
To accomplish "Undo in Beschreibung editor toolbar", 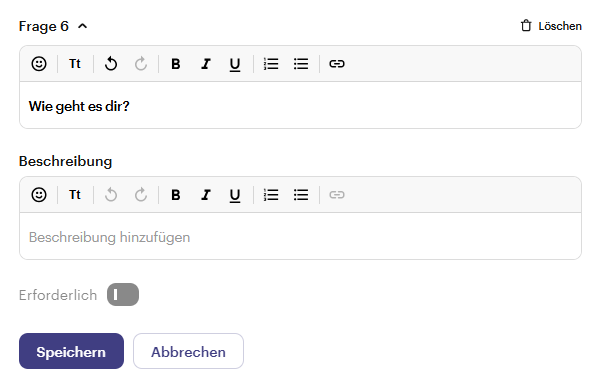I will [111, 195].
